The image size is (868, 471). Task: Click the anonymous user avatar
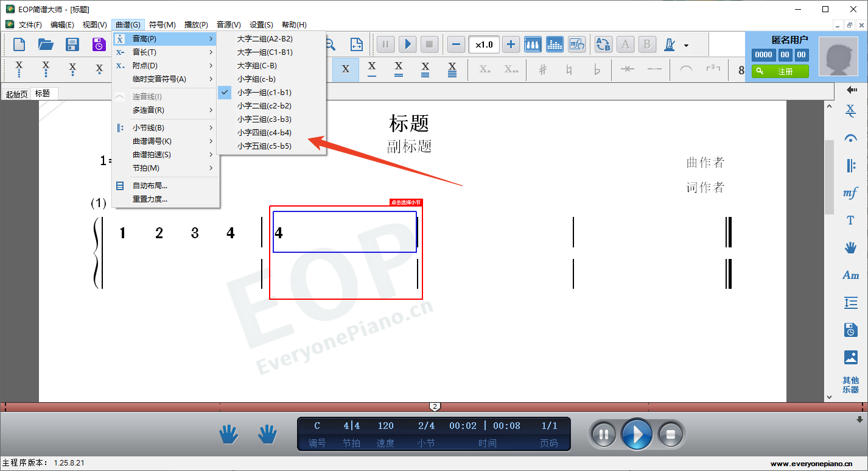pyautogui.click(x=839, y=57)
